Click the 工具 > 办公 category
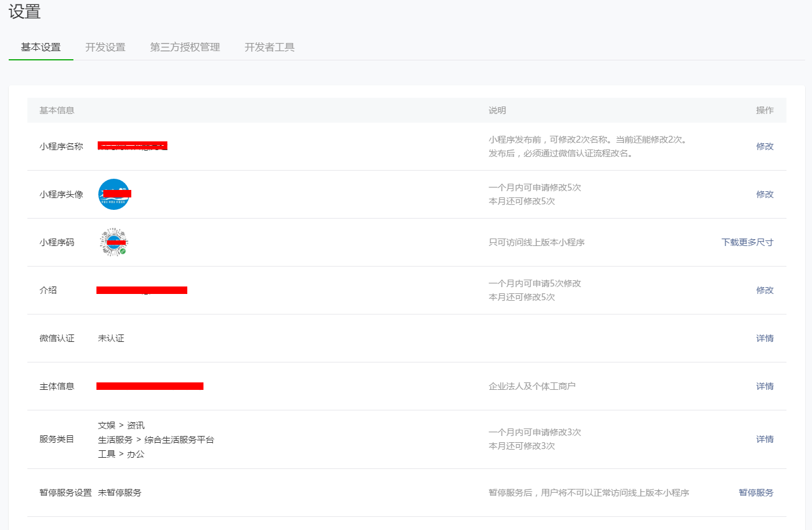 pos(121,454)
